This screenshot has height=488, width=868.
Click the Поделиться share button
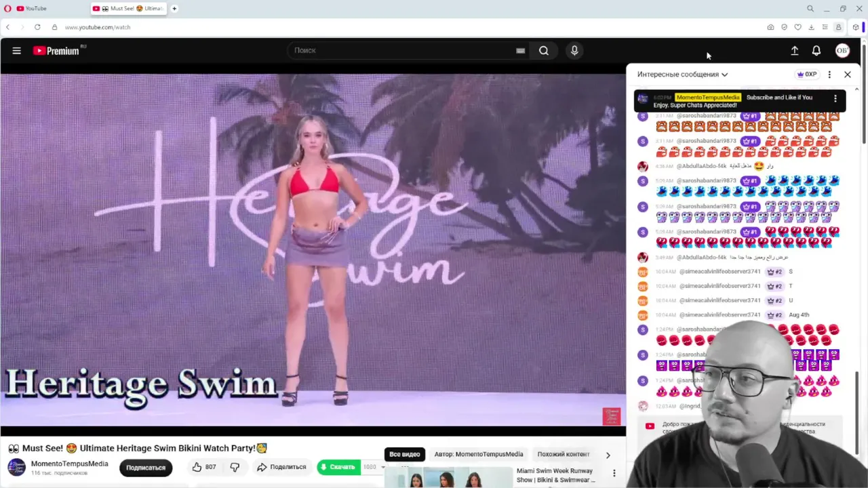pyautogui.click(x=281, y=467)
